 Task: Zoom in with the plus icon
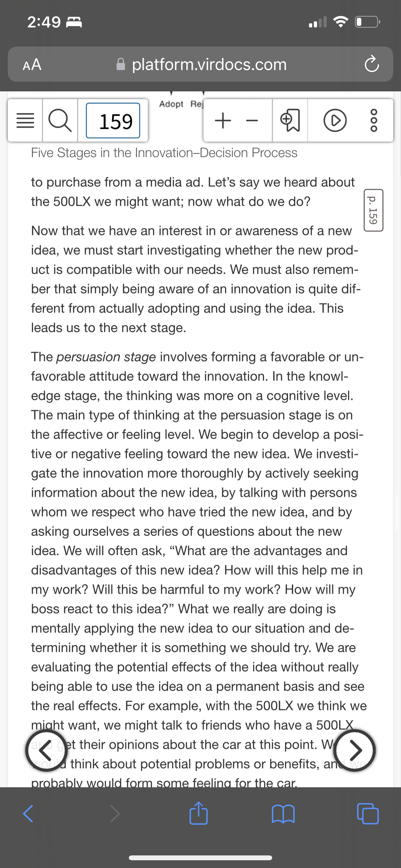[x=223, y=121]
